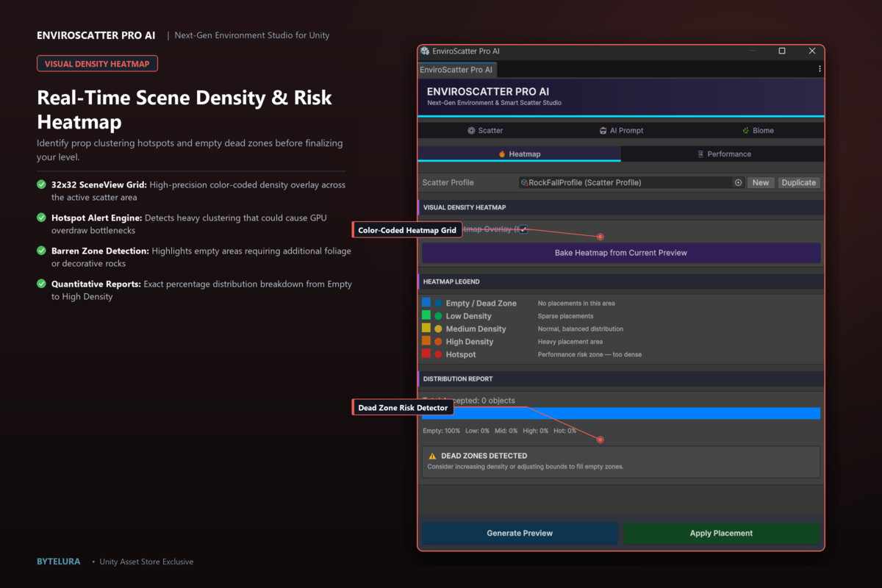
Task: Click the blue Empty / Dead Zone square swatch
Action: pyautogui.click(x=426, y=302)
